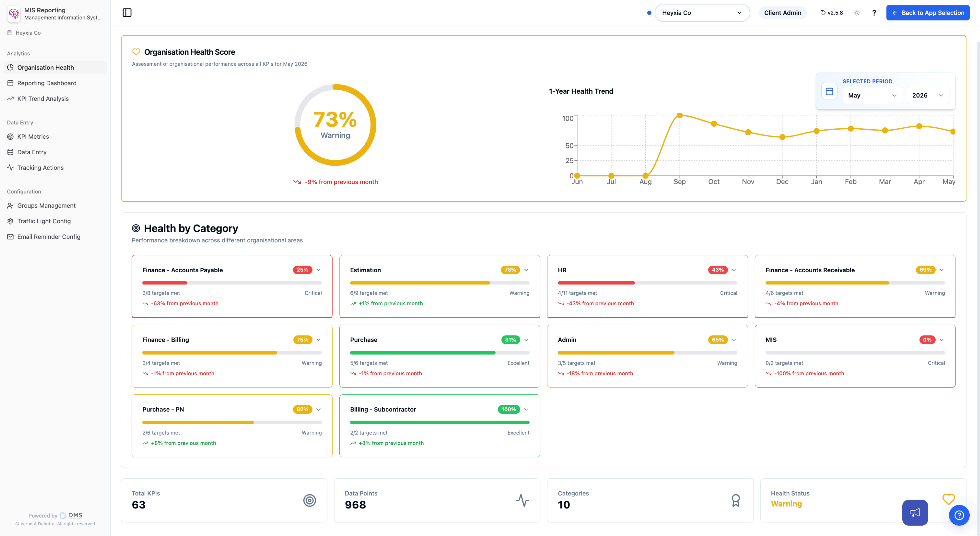This screenshot has height=536, width=980.
Task: Click "-9% from previous month" text
Action: click(x=341, y=182)
